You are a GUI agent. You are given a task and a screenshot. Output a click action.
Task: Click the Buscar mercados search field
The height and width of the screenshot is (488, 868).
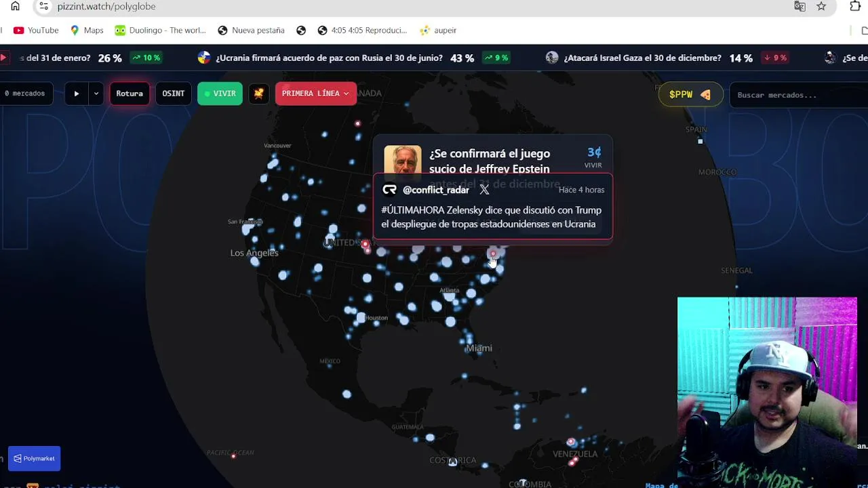[x=799, y=95]
